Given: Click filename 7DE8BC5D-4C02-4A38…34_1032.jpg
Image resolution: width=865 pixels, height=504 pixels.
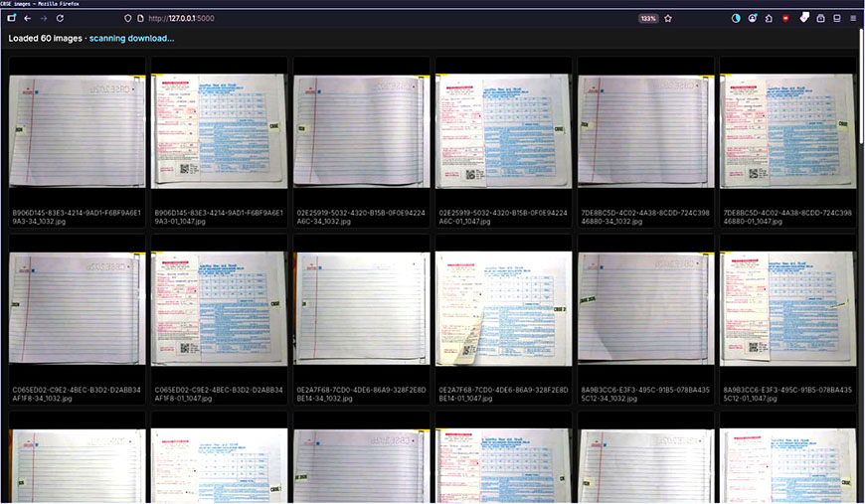Looking at the screenshot, I should (646, 217).
